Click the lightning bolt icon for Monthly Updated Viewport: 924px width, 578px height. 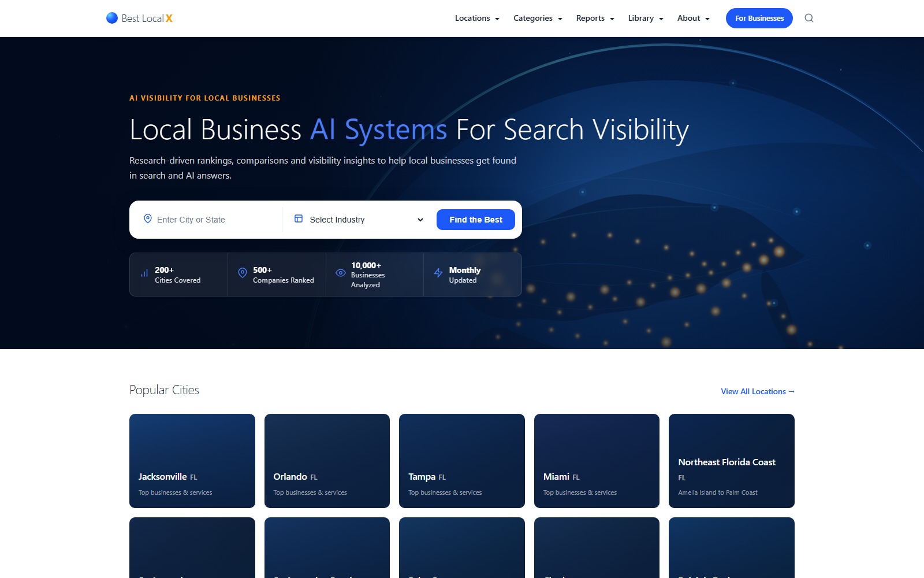click(438, 273)
